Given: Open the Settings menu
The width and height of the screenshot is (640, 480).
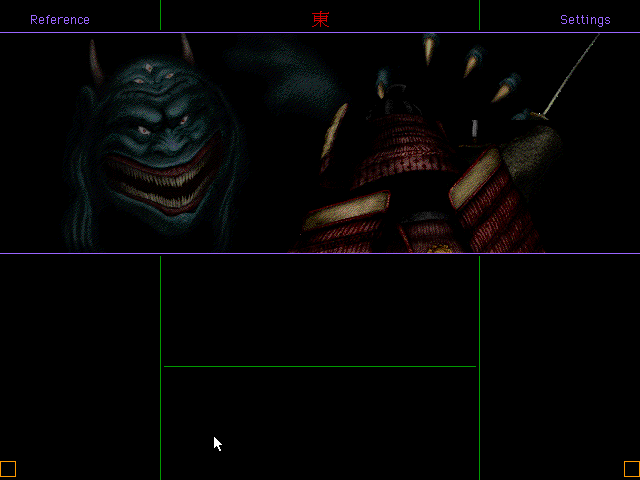Looking at the screenshot, I should click(x=585, y=20).
